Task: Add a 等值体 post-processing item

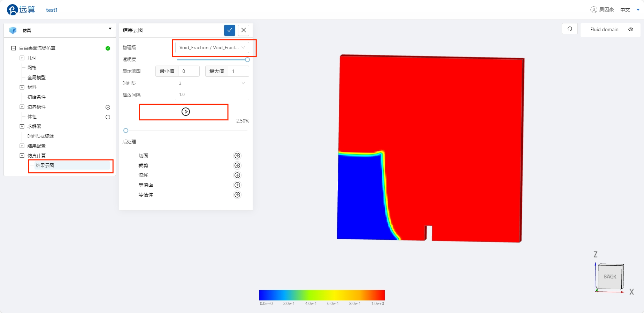Action: [x=237, y=195]
